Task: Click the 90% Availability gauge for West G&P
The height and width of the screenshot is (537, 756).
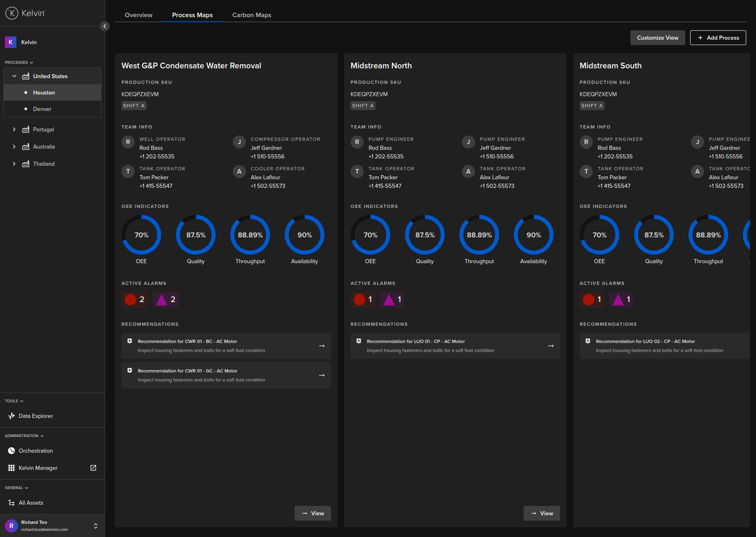Action: click(x=304, y=235)
